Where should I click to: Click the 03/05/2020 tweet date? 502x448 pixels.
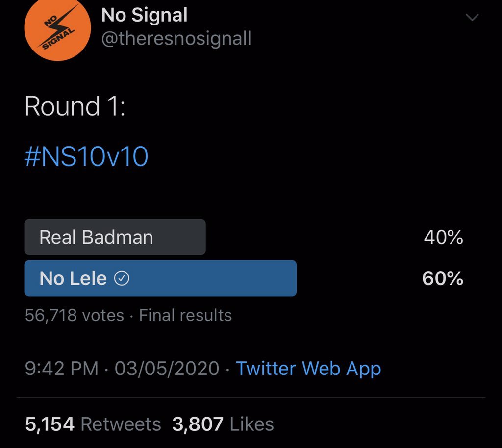[167, 369]
